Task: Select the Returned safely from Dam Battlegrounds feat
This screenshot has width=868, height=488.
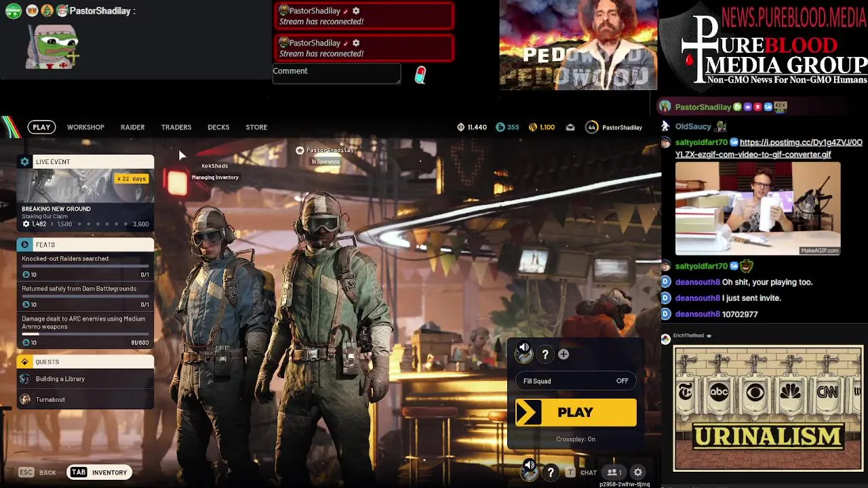Action: click(x=85, y=296)
